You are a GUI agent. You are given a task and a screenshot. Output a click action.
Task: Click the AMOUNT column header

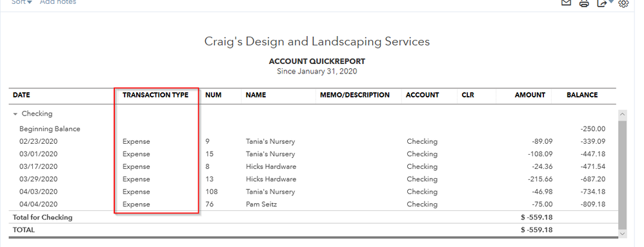[x=530, y=95]
